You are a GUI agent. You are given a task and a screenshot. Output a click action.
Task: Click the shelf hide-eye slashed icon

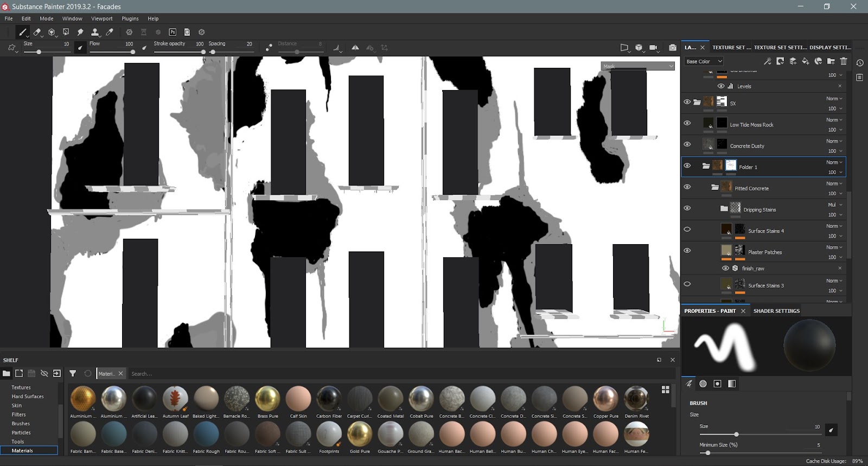click(44, 373)
